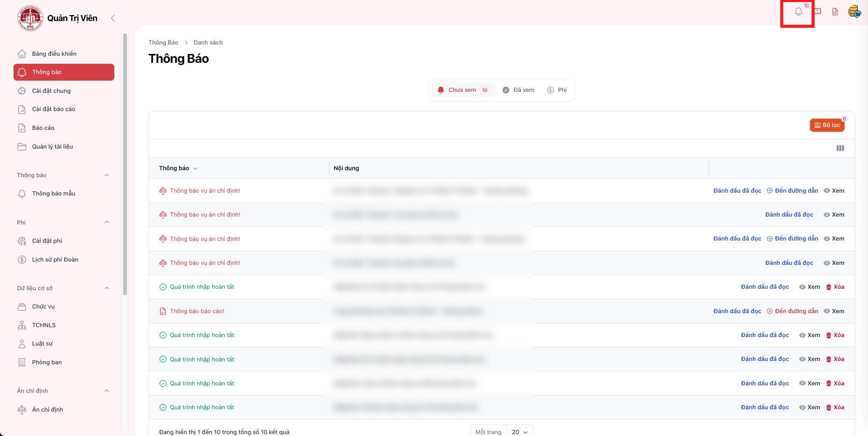The image size is (868, 436).
Task: Switch to the Phí tab
Action: tap(557, 90)
